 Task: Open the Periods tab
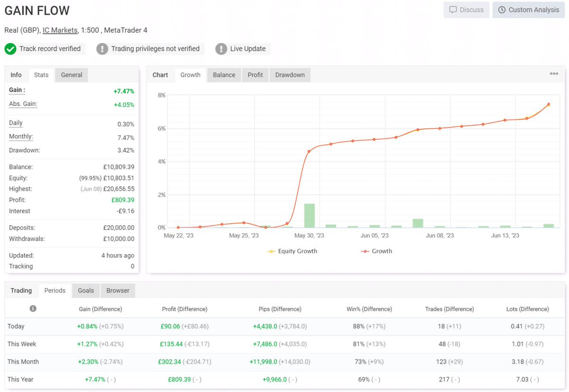tap(55, 291)
